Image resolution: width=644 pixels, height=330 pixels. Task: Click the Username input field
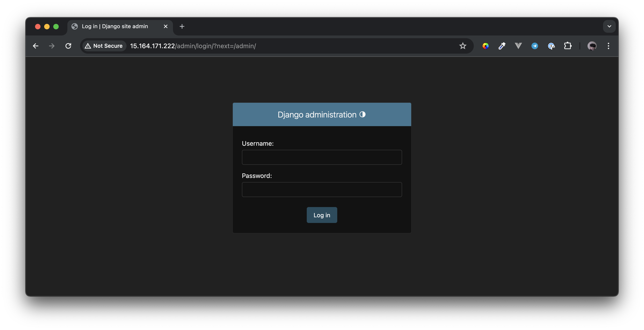322,157
